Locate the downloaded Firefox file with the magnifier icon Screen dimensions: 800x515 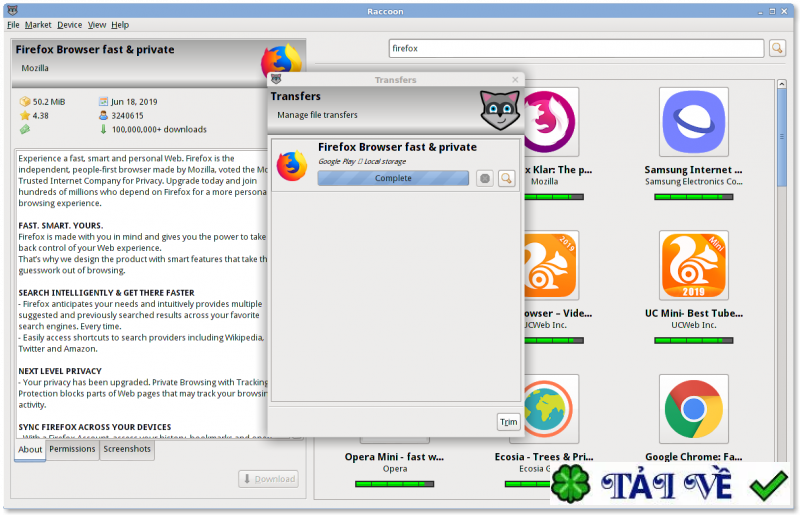[x=506, y=178]
